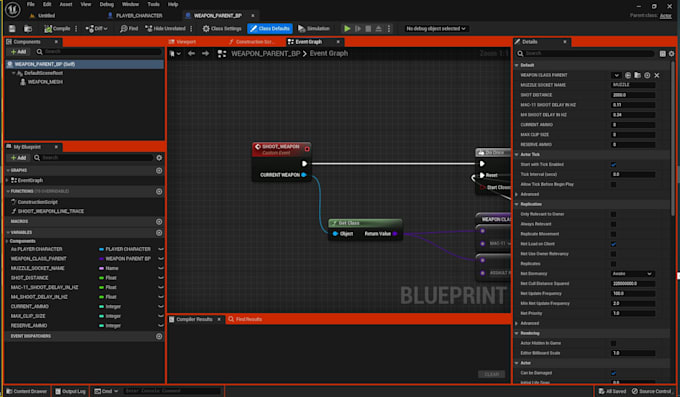This screenshot has width=680, height=397.
Task: Save the blueprint with the floppy disk icon
Action: click(12, 29)
